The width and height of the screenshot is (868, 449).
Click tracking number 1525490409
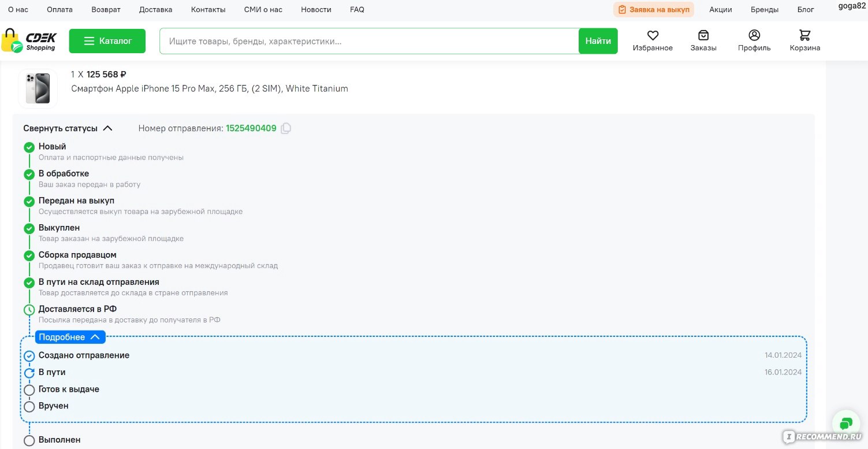(251, 128)
